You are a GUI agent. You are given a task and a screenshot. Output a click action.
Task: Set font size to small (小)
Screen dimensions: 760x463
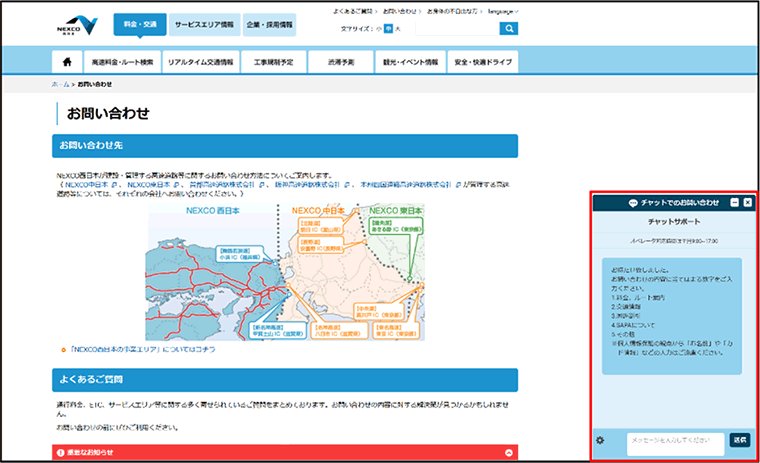pos(379,29)
